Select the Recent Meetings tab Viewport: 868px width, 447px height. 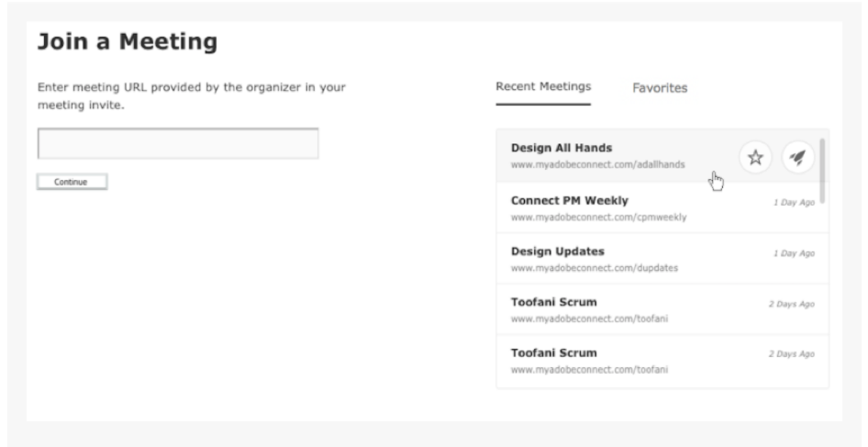[x=543, y=86]
